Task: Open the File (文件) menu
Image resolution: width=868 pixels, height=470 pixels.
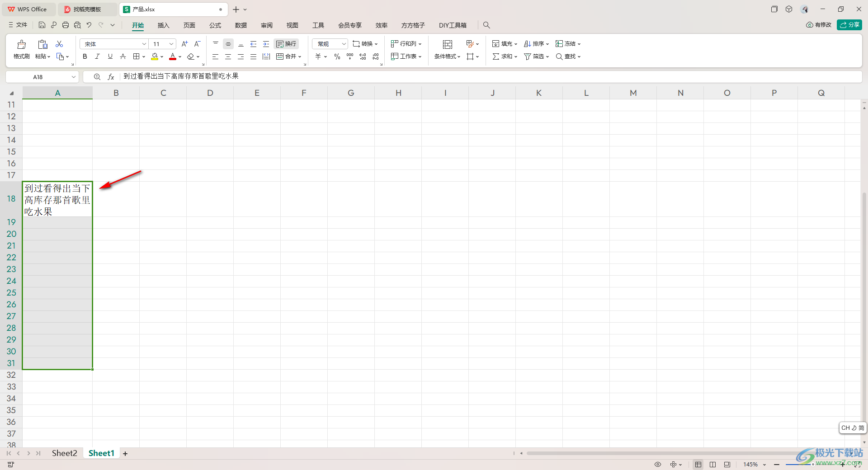Action: pos(18,25)
